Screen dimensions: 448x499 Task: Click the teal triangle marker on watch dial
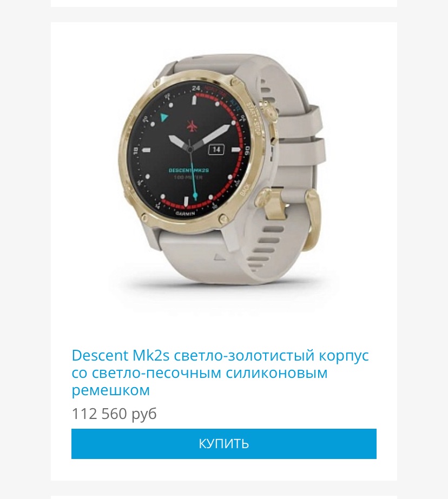tap(163, 117)
